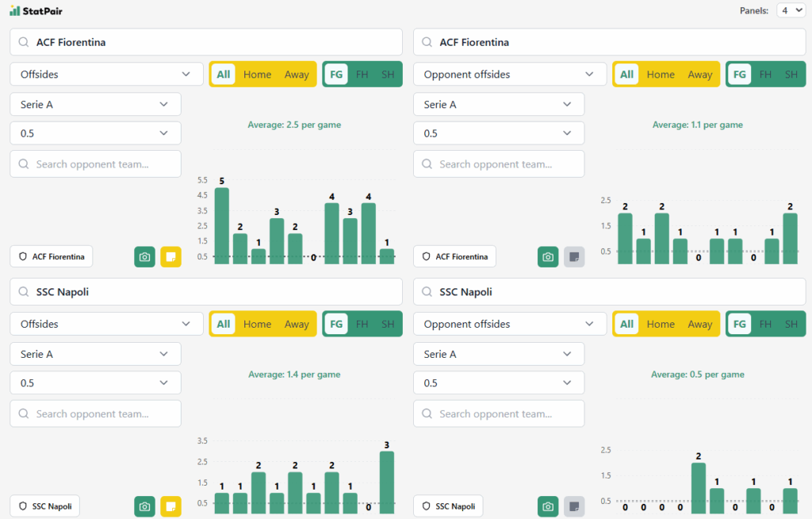Image resolution: width=812 pixels, height=519 pixels.
Task: Select Away filter in Fiorentina Opponent offsides panel
Action: pyautogui.click(x=700, y=74)
